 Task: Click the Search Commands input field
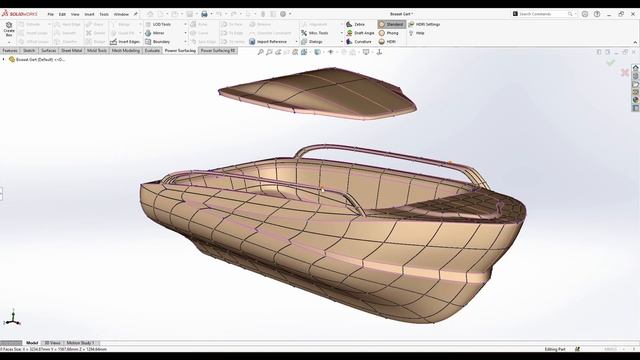click(544, 14)
